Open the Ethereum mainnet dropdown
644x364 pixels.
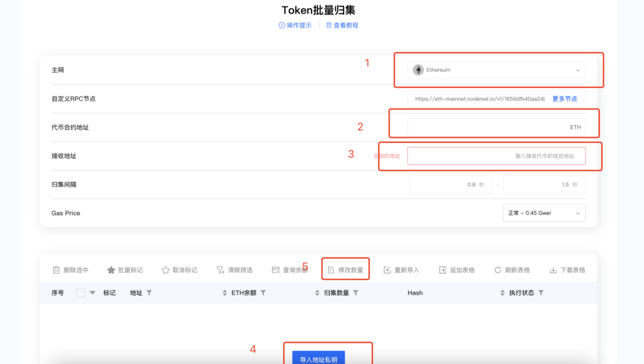point(496,70)
